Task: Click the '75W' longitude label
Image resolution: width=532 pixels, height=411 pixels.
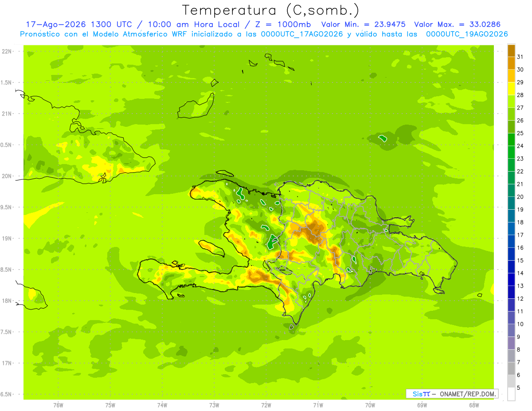Action: tap(110, 405)
